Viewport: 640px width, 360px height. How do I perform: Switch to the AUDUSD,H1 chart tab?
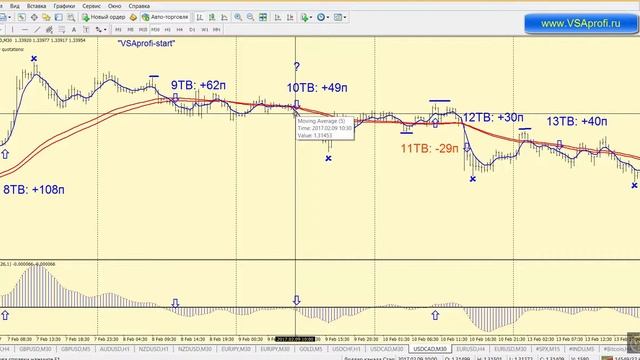114,349
